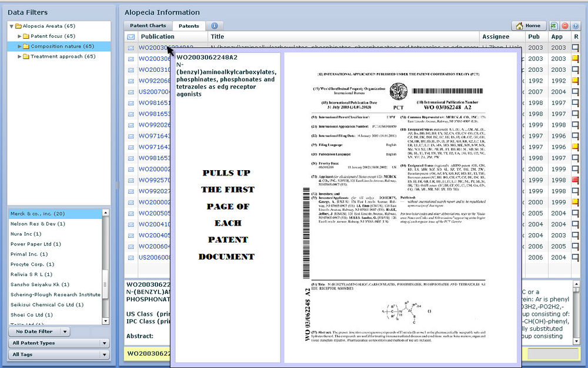Image resolution: width=588 pixels, height=368 pixels.
Task: Click the envelope icon for US2007 patent row
Action: coord(131,92)
